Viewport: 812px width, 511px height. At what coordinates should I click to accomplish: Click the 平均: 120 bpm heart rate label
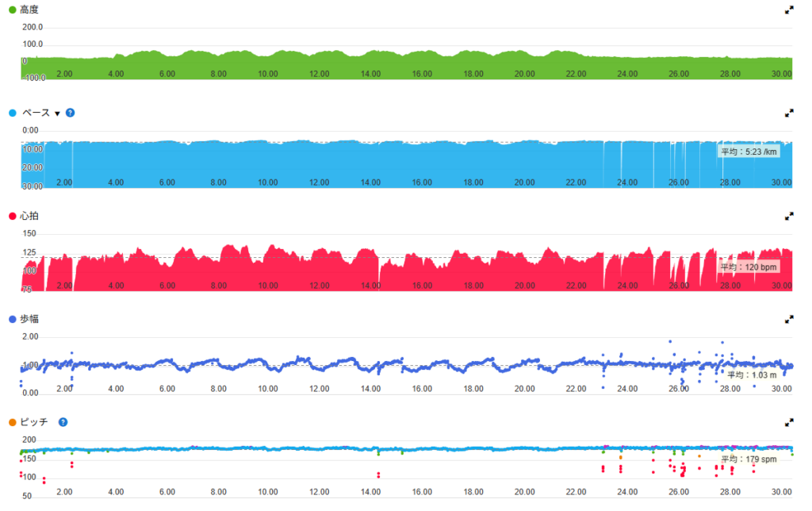click(x=749, y=267)
